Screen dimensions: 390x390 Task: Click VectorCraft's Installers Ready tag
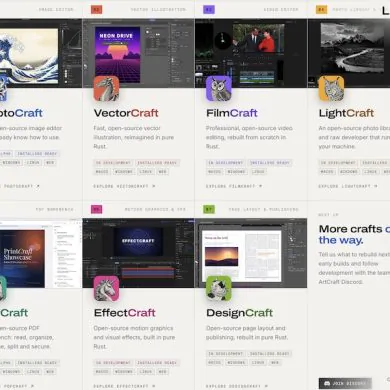point(157,163)
